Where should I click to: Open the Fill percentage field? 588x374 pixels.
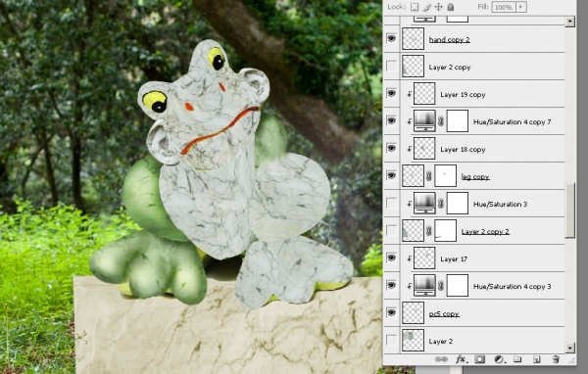(504, 7)
